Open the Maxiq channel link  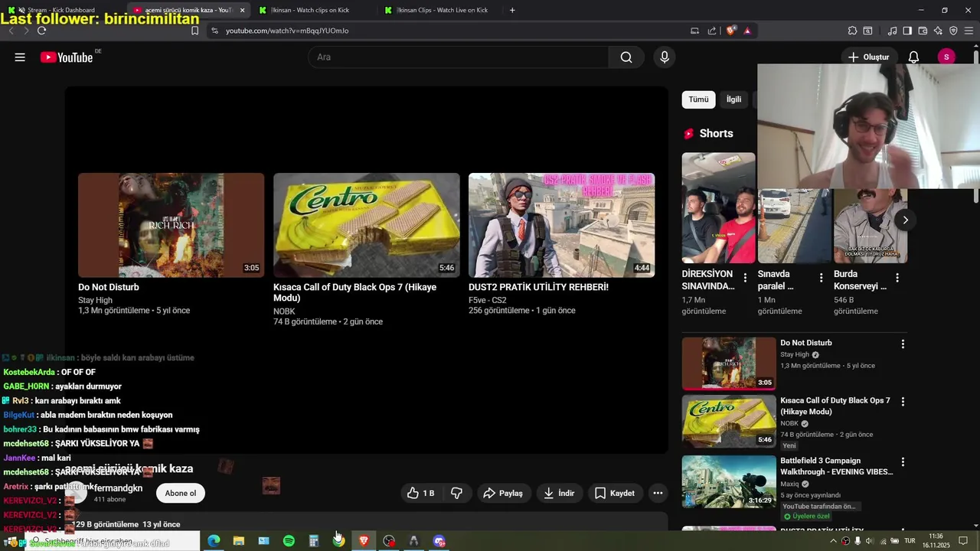[x=789, y=484]
